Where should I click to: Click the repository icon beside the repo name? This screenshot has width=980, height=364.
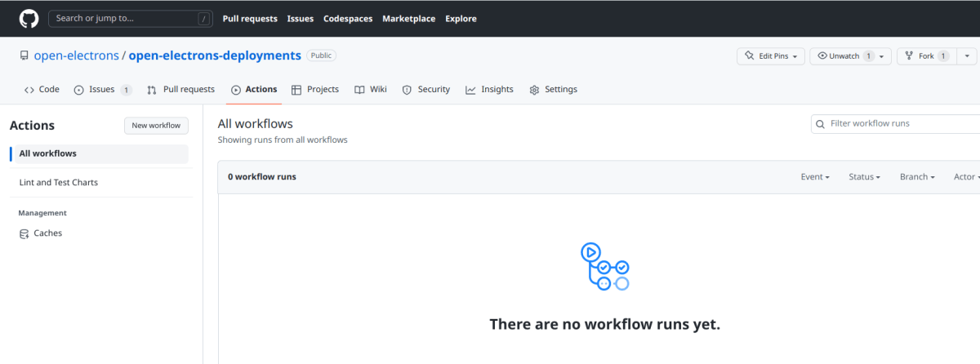pyautogui.click(x=24, y=55)
